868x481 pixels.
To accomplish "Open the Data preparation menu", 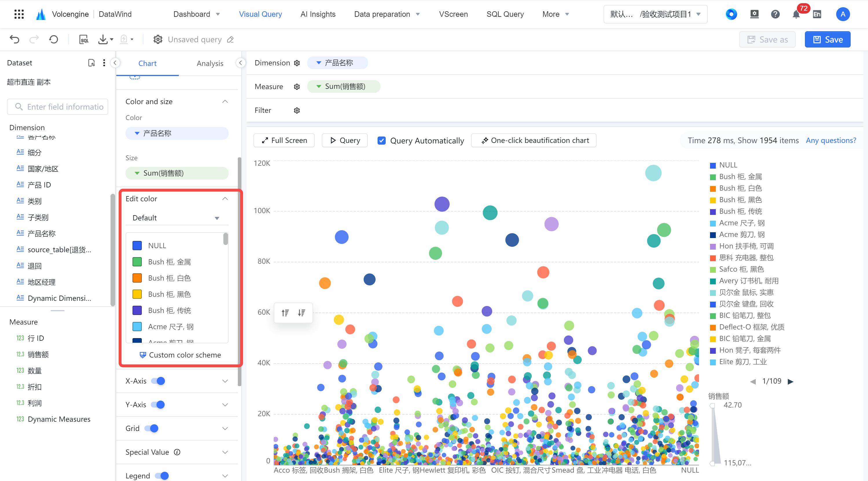I will tap(387, 14).
